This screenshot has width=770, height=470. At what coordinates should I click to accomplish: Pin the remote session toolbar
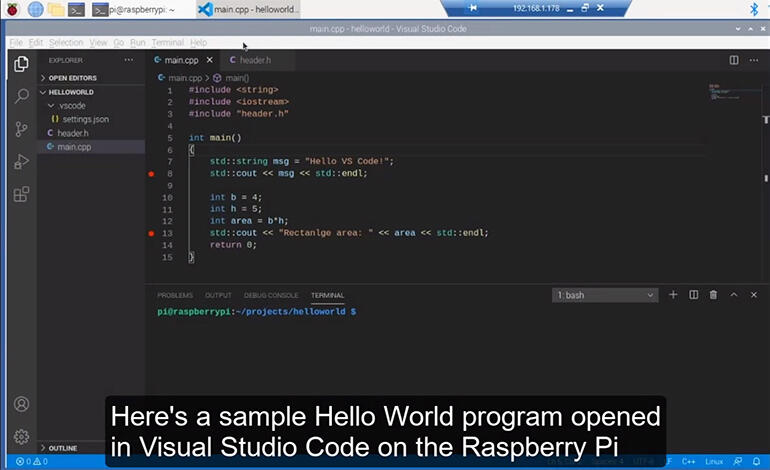(x=472, y=8)
